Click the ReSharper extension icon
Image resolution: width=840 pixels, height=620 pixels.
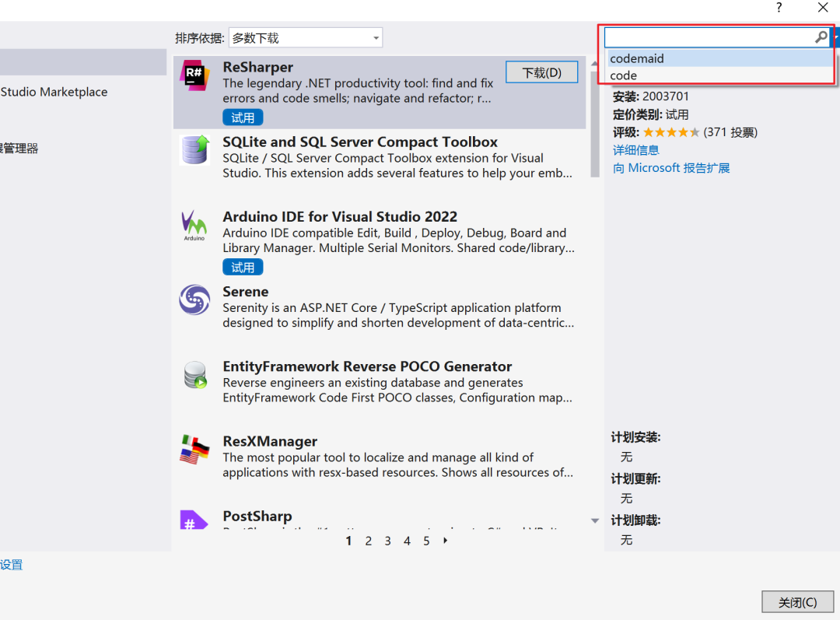point(194,75)
